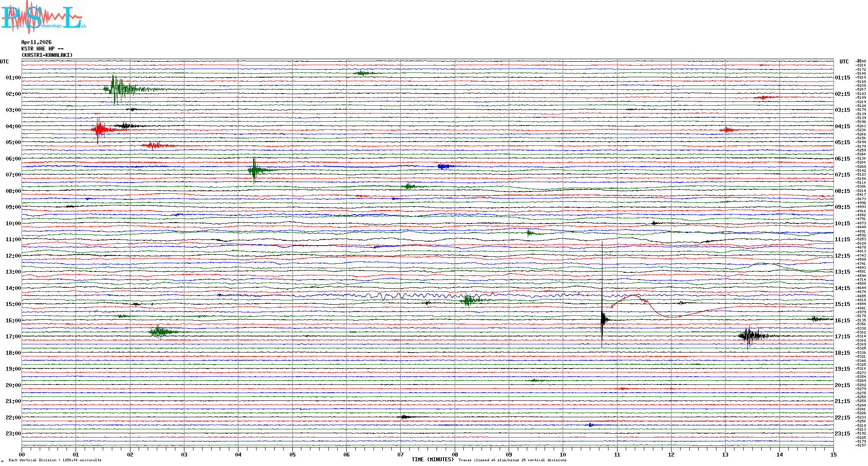The image size is (868, 466).
Task: Click the (KASTRI-KANALAKI) station name
Action: (47, 55)
